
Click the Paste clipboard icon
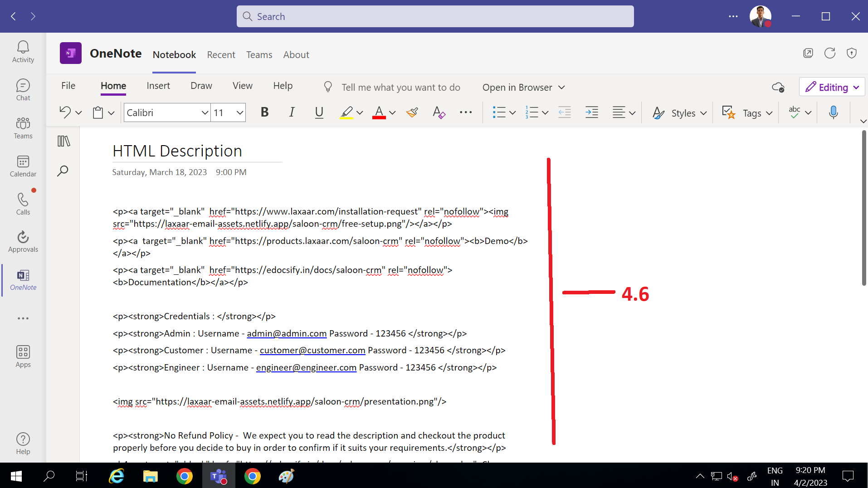click(x=98, y=112)
